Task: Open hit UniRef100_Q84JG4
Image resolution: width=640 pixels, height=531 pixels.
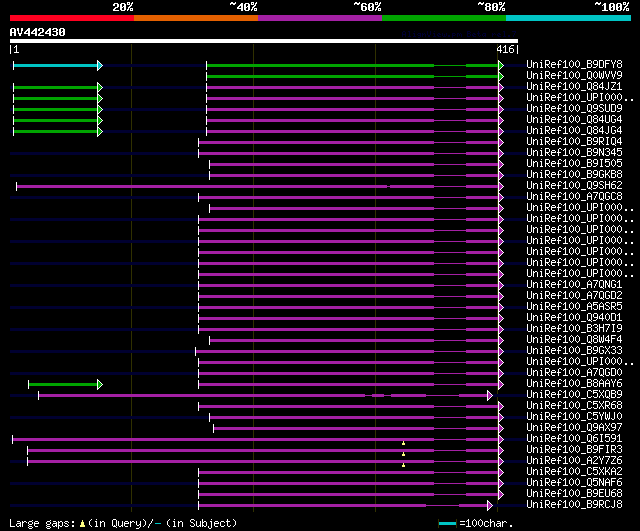Action: point(574,130)
